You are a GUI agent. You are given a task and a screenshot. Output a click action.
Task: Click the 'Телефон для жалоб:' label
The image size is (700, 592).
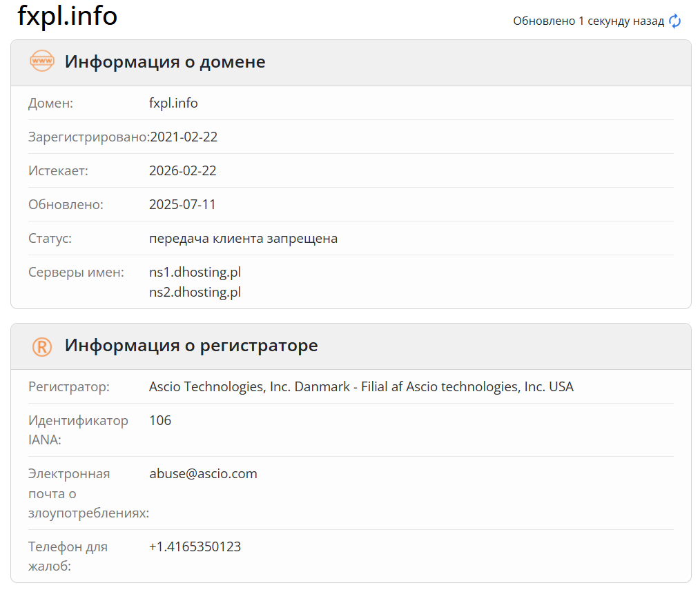pos(68,556)
